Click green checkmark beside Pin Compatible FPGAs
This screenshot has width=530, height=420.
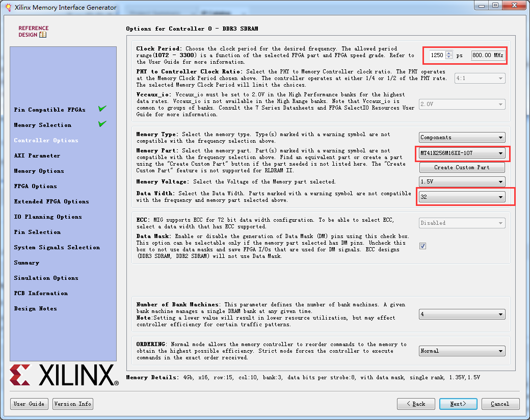[x=102, y=109]
